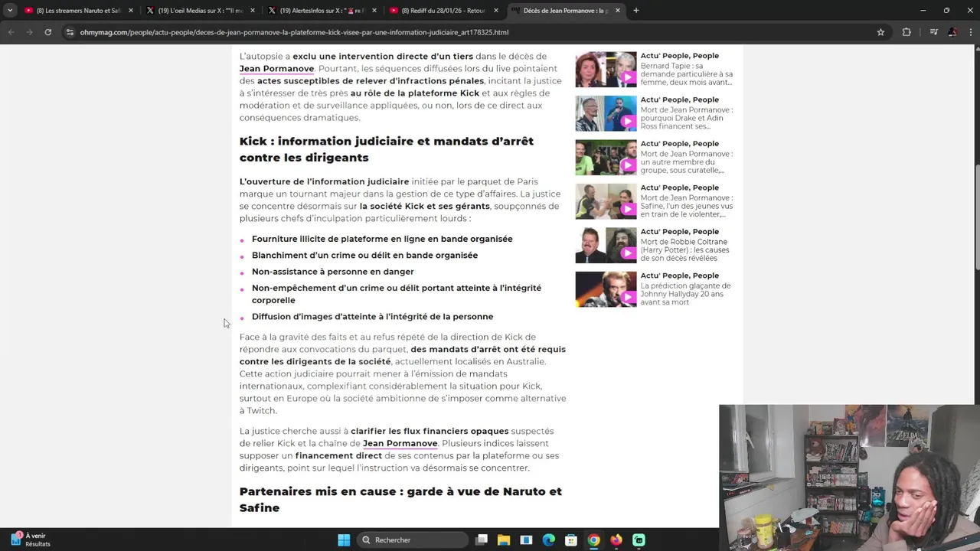Close L'oeil Medias sur X tab
The height and width of the screenshot is (551, 980).
(253, 11)
